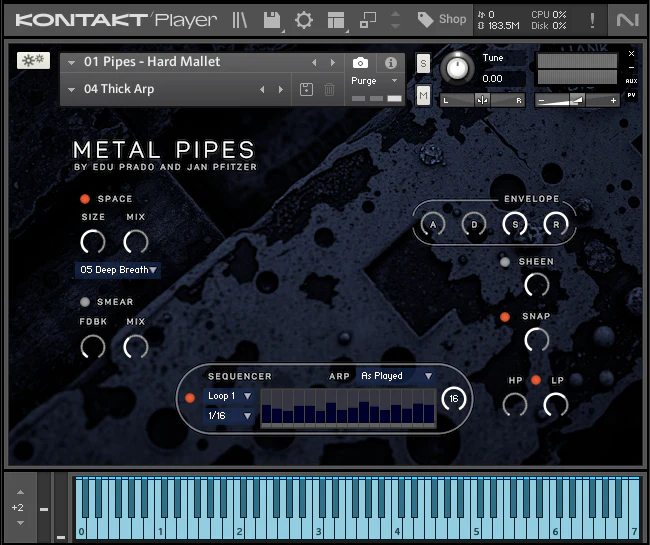The width and height of the screenshot is (650, 545).
Task: Open instrument info icon
Action: tap(391, 63)
